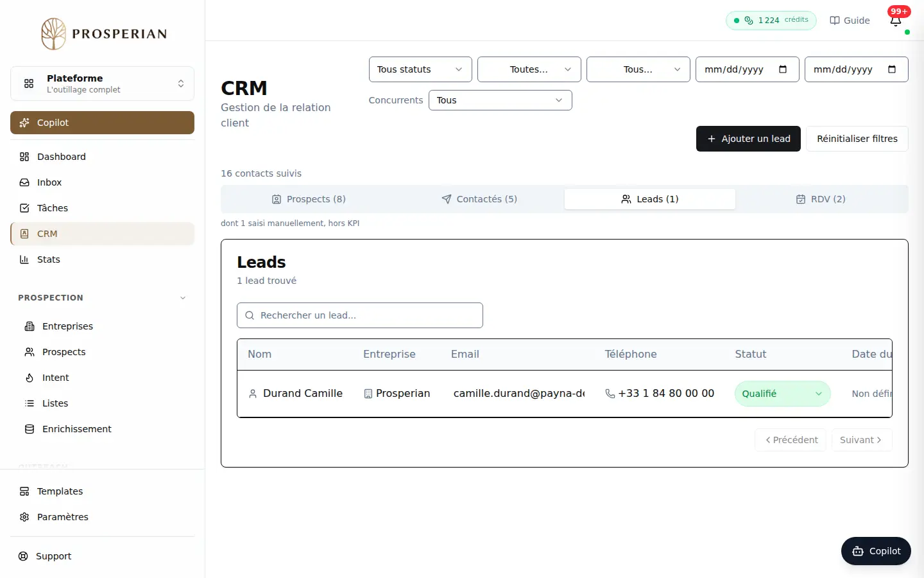The height and width of the screenshot is (578, 924).
Task: Open the CRM sidebar item
Action: click(102, 234)
